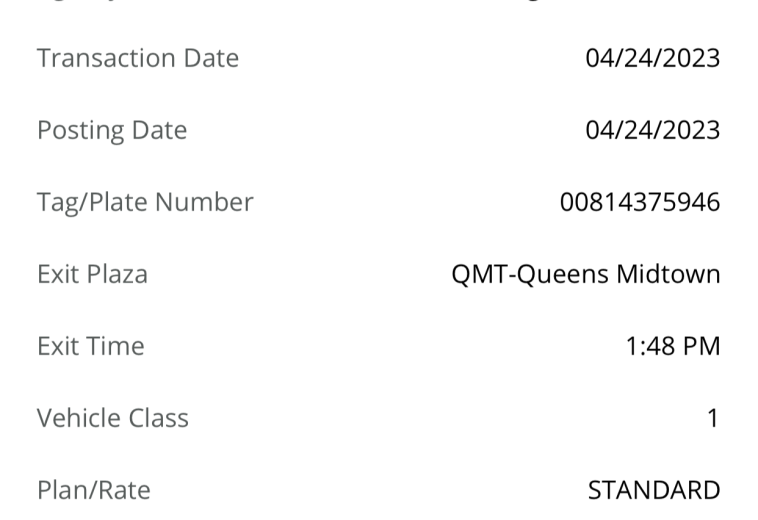Select the STANDARD plan rate value
758x520 pixels.
point(654,490)
